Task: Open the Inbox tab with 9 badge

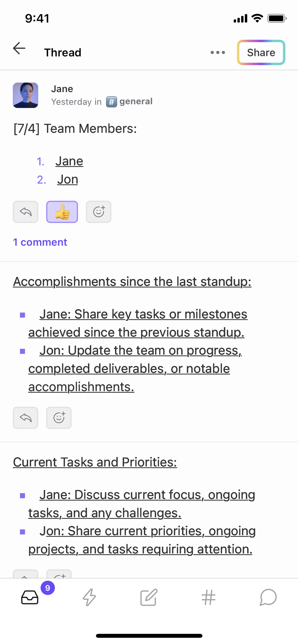Action: pos(30,597)
